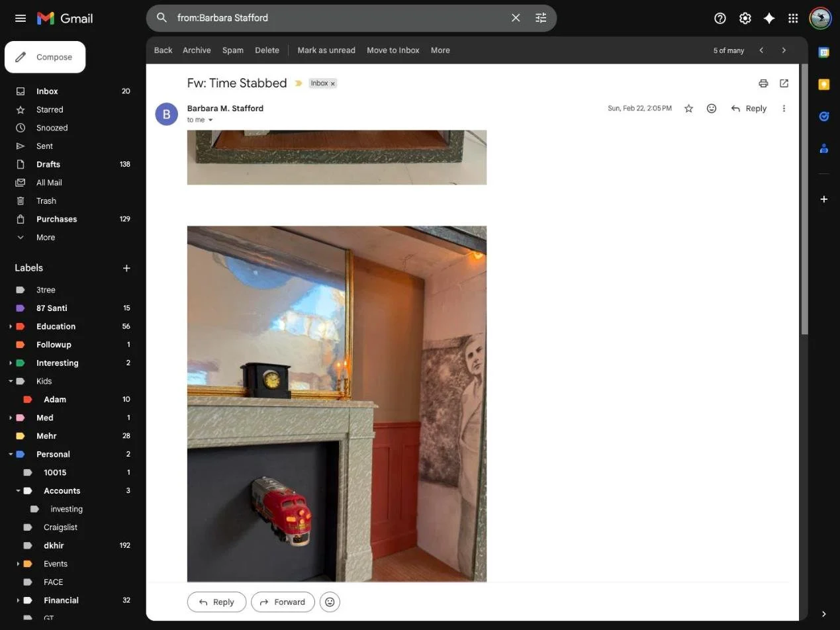Collapse the Kids label
This screenshot has height=630, width=840.
click(x=11, y=381)
